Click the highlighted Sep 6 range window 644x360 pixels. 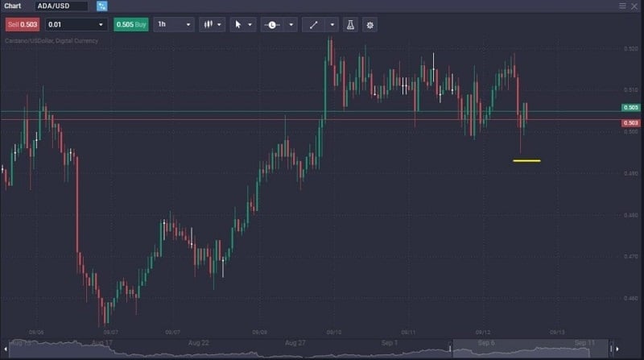point(530,349)
